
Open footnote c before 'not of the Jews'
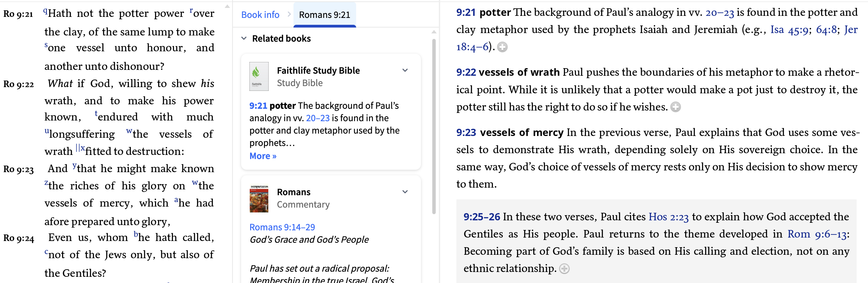point(46,252)
